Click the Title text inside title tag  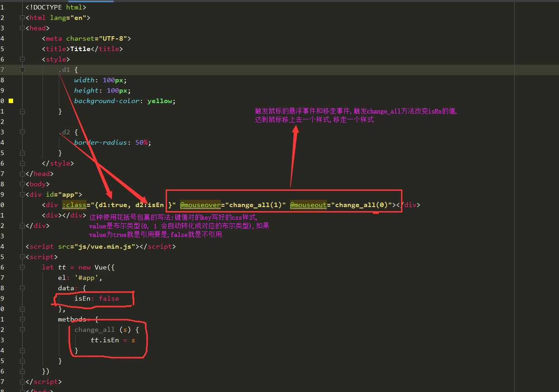pos(80,49)
